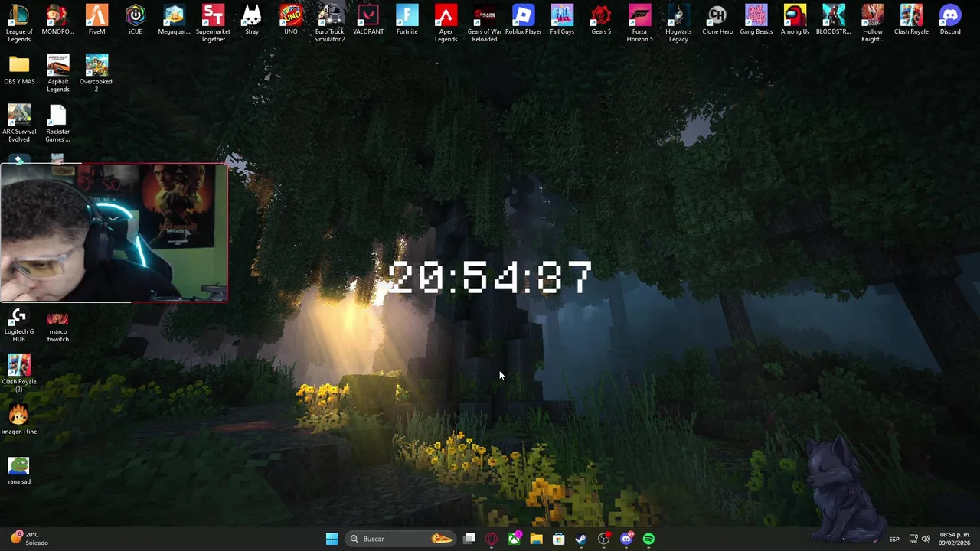This screenshot has height=551, width=980.
Task: Click the webcam overlay thumbnail
Action: (113, 232)
